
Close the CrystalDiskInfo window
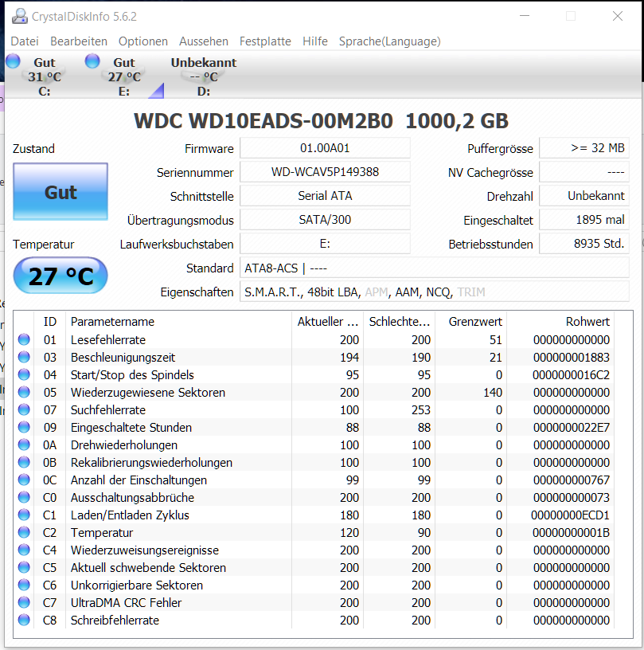[618, 16]
